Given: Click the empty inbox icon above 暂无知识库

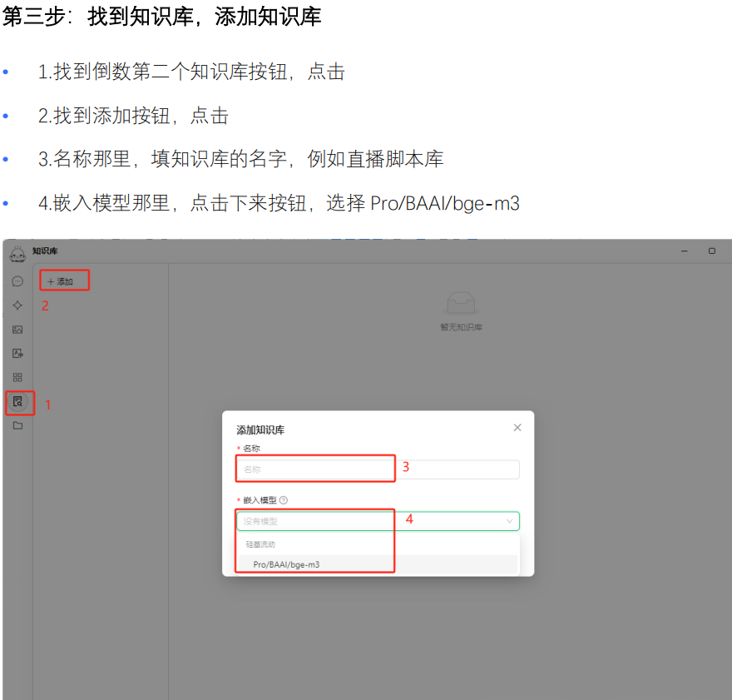Looking at the screenshot, I should pyautogui.click(x=461, y=303).
